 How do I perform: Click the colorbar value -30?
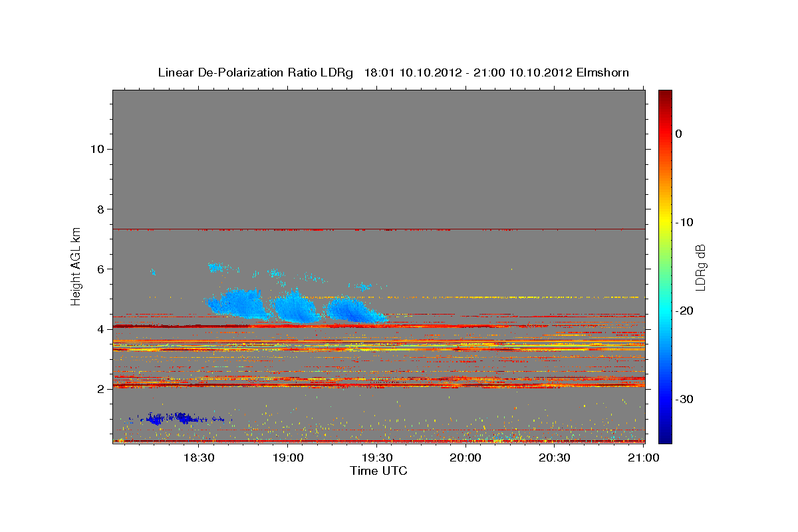pos(685,399)
